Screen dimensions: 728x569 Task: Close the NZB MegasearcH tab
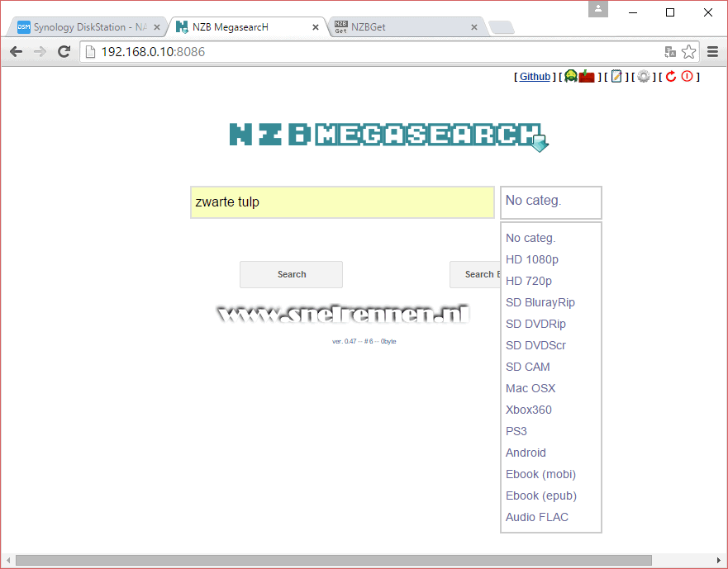[x=316, y=27]
